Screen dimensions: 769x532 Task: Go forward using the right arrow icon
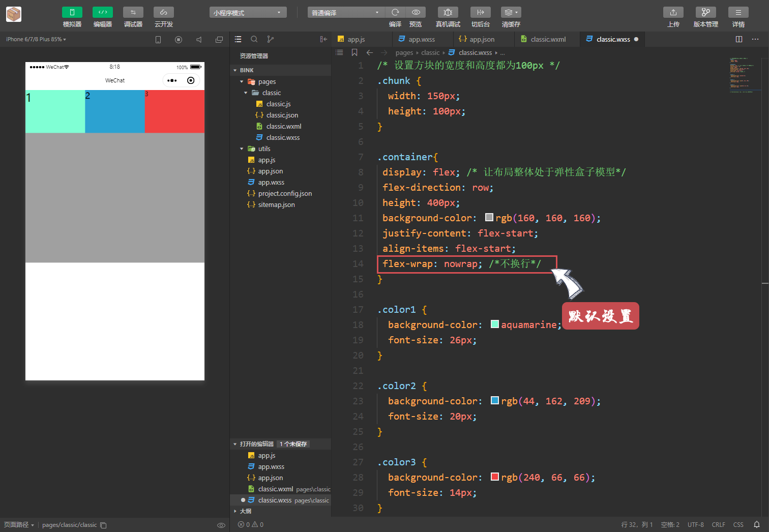[x=384, y=52]
